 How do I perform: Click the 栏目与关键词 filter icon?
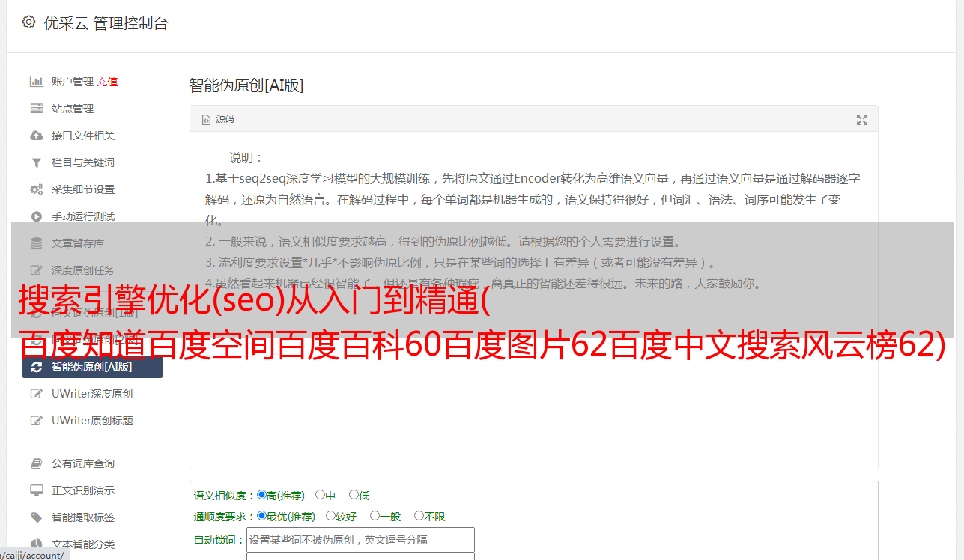(36, 162)
